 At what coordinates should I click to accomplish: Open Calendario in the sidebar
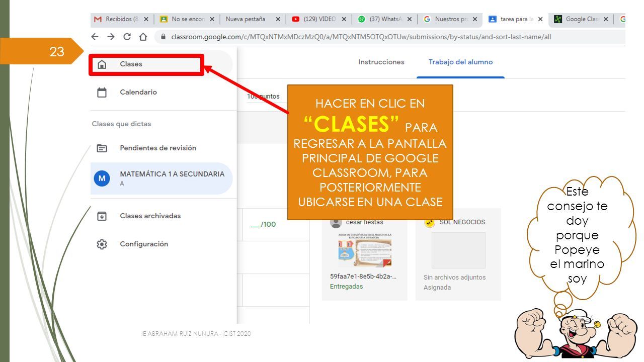pyautogui.click(x=138, y=93)
